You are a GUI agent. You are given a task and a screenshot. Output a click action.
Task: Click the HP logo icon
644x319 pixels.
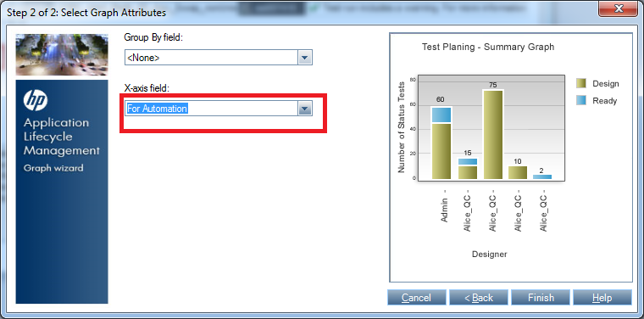[x=36, y=100]
